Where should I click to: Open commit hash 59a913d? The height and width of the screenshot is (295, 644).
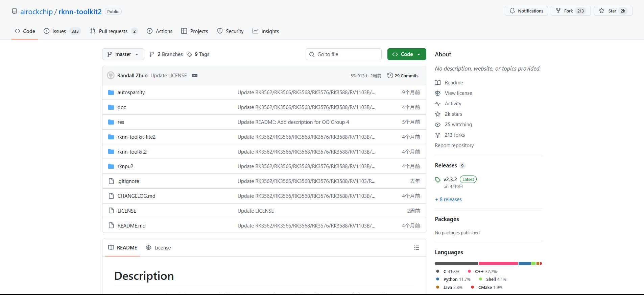(358, 76)
